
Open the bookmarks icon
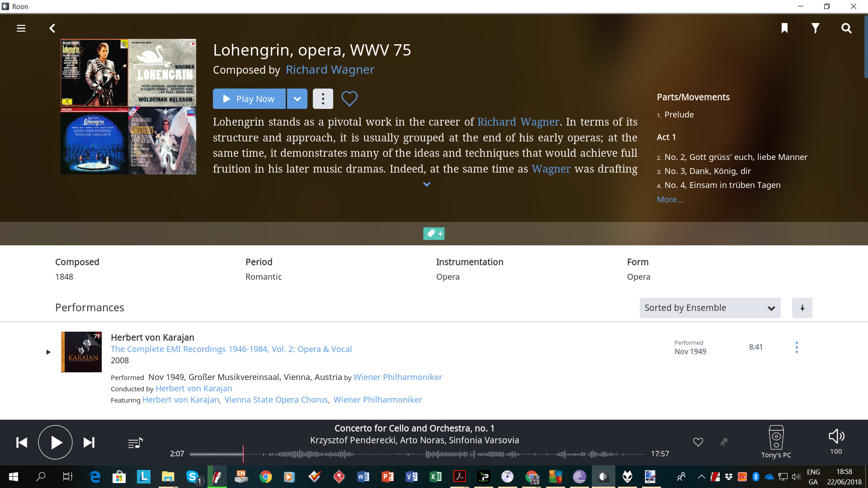click(784, 28)
